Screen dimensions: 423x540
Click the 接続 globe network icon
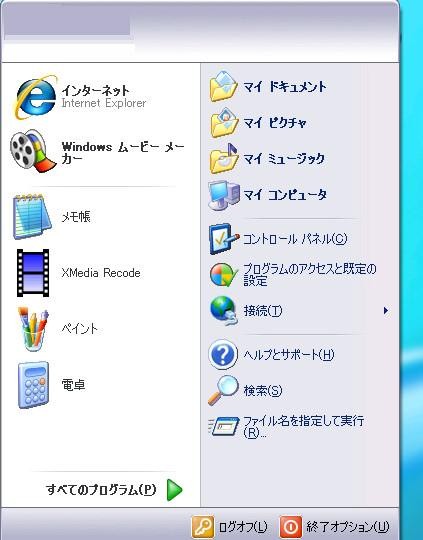point(224,311)
